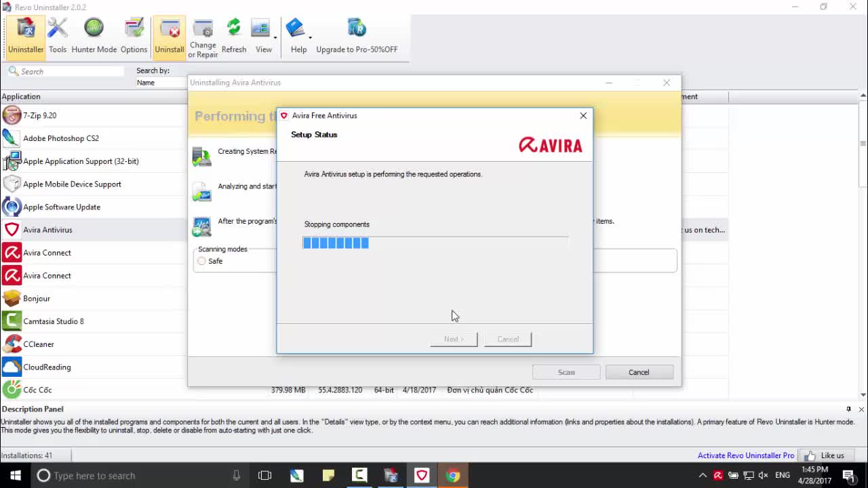Choose the Safe scanning mode radio button
Viewport: 868px width, 488px height.
pos(201,261)
